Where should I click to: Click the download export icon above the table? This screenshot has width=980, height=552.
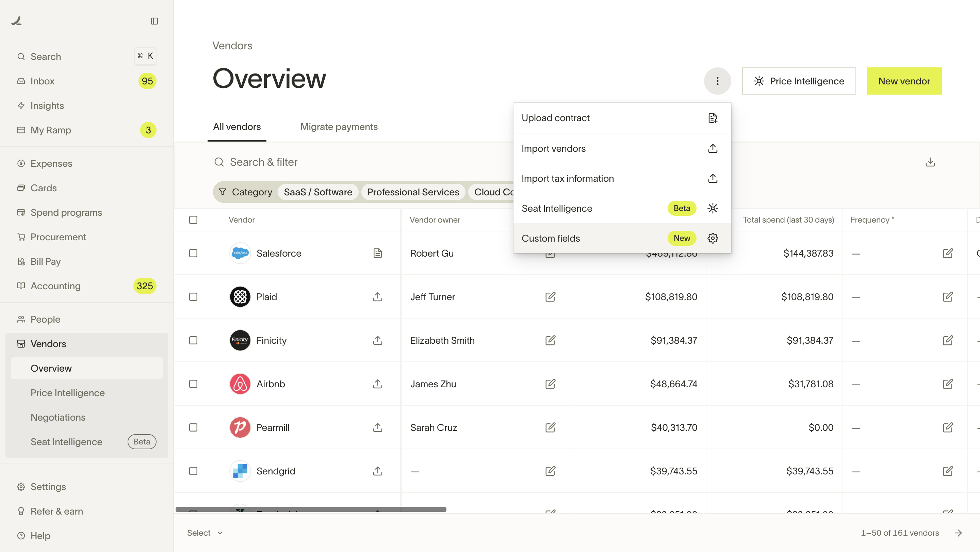tap(931, 162)
